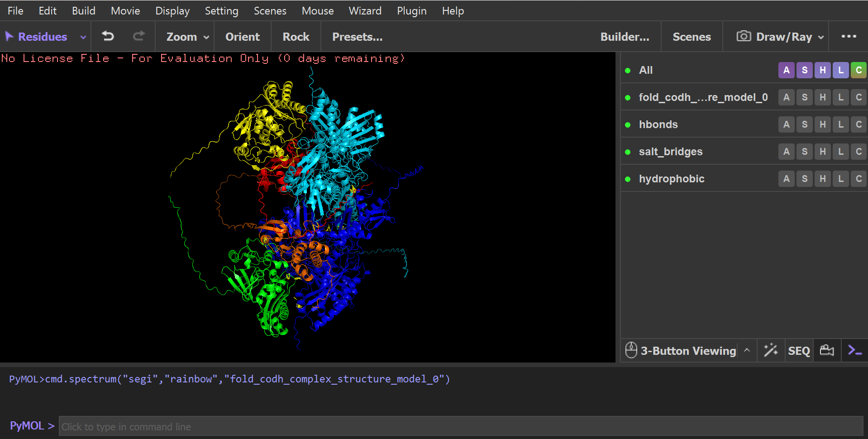Viewport: 868px width, 439px height.
Task: Open Label menu for fold_codh model
Action: tap(841, 97)
